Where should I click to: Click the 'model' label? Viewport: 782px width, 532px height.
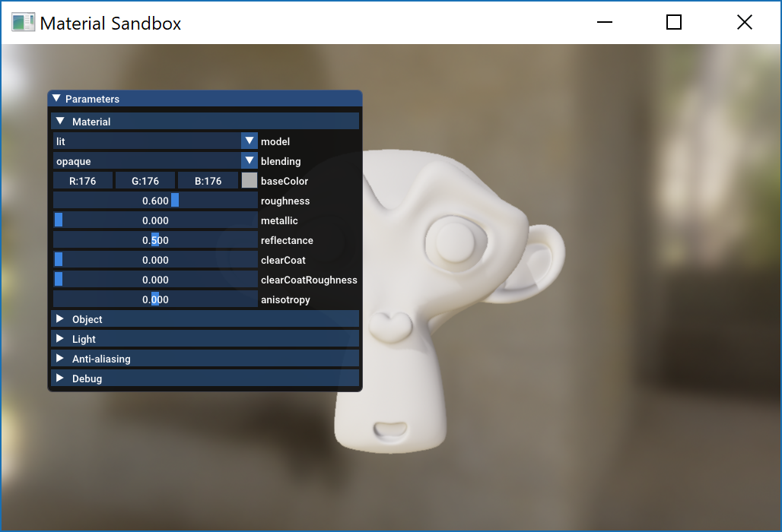(275, 141)
